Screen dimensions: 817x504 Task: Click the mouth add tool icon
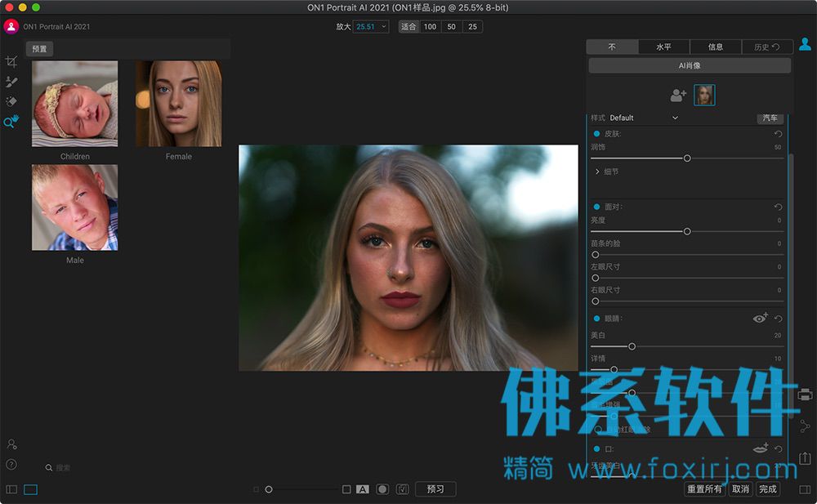761,448
